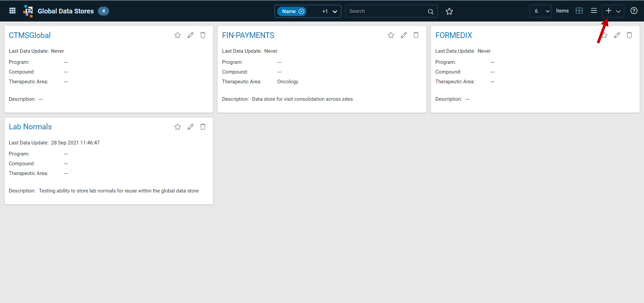
Task: Open the items per page dropdown
Action: 541,11
